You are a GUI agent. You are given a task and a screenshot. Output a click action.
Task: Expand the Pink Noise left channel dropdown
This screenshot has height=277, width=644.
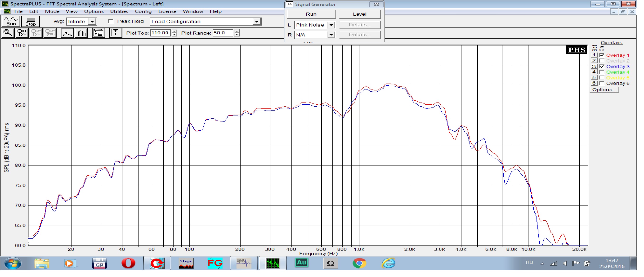tap(331, 25)
